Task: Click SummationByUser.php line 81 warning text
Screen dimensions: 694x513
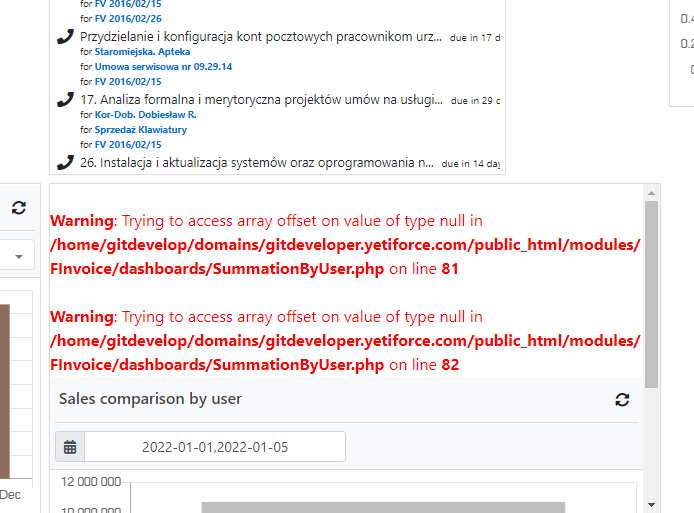Action: [254, 269]
